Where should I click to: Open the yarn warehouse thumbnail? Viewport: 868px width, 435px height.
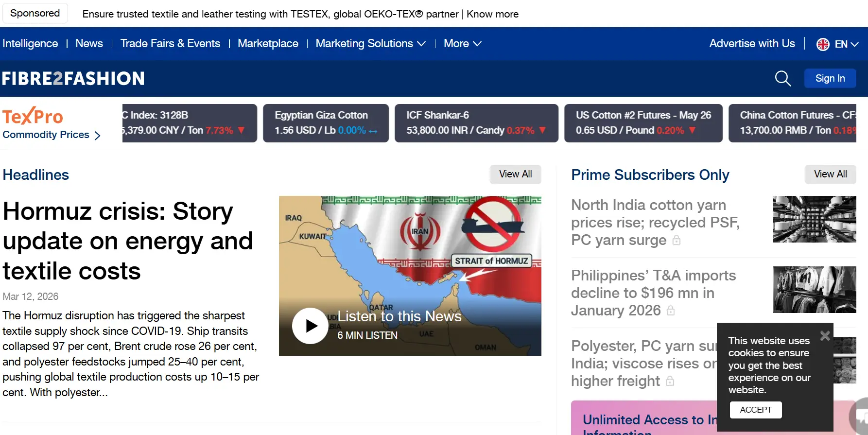815,219
